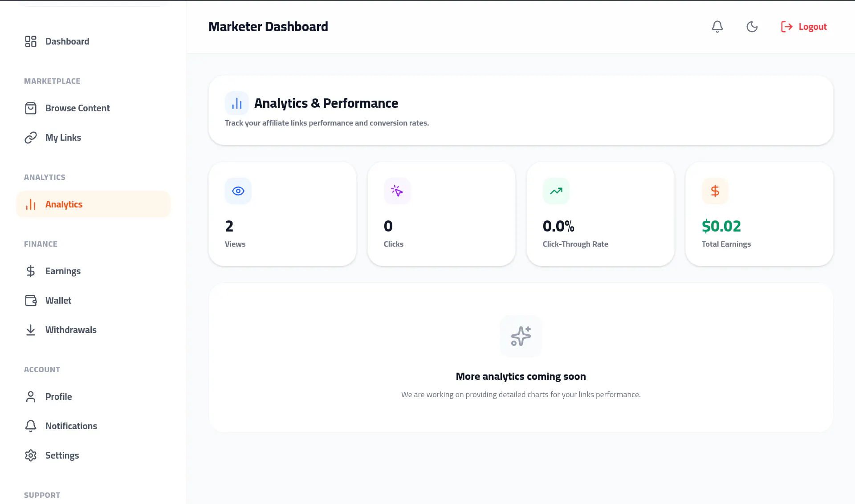Click the SUPPORT section label

(x=42, y=495)
